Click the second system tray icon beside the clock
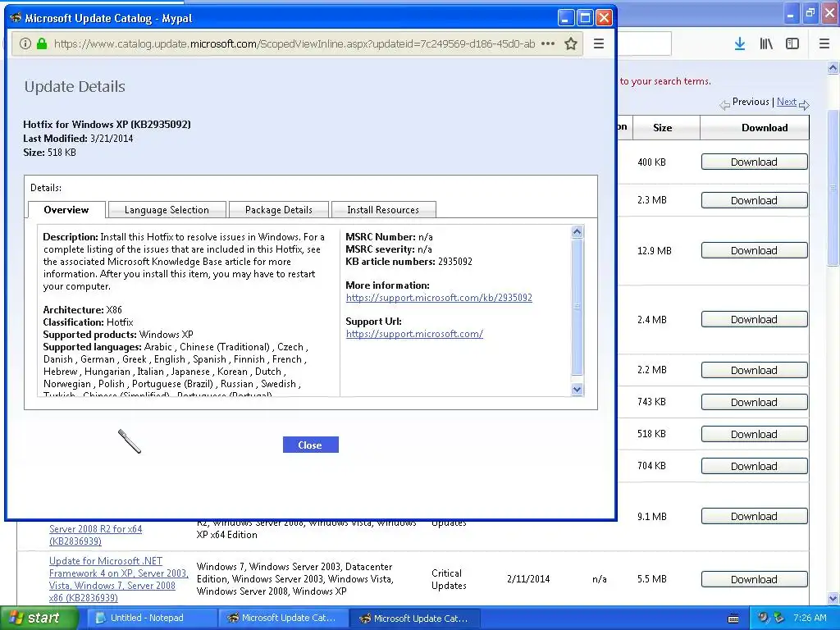The image size is (840, 630). pos(778,618)
